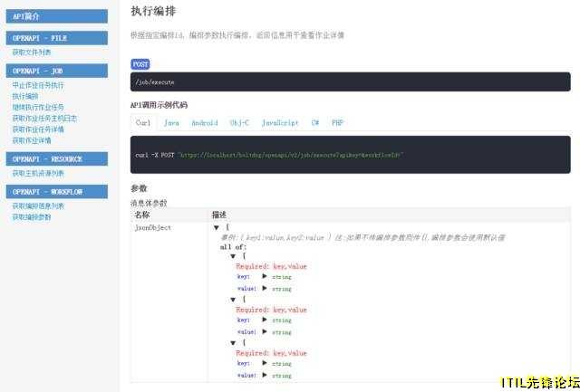
Task: Switch to the C# code tab
Action: pyautogui.click(x=315, y=122)
